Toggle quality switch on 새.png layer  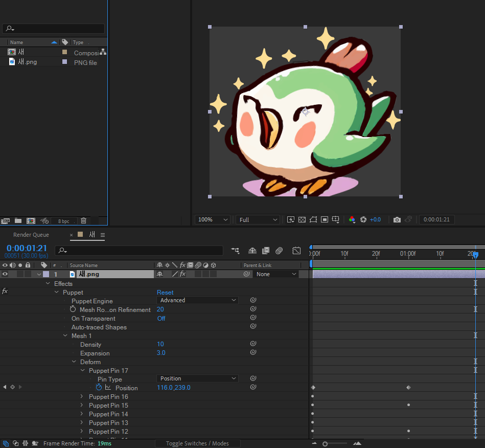coord(175,274)
